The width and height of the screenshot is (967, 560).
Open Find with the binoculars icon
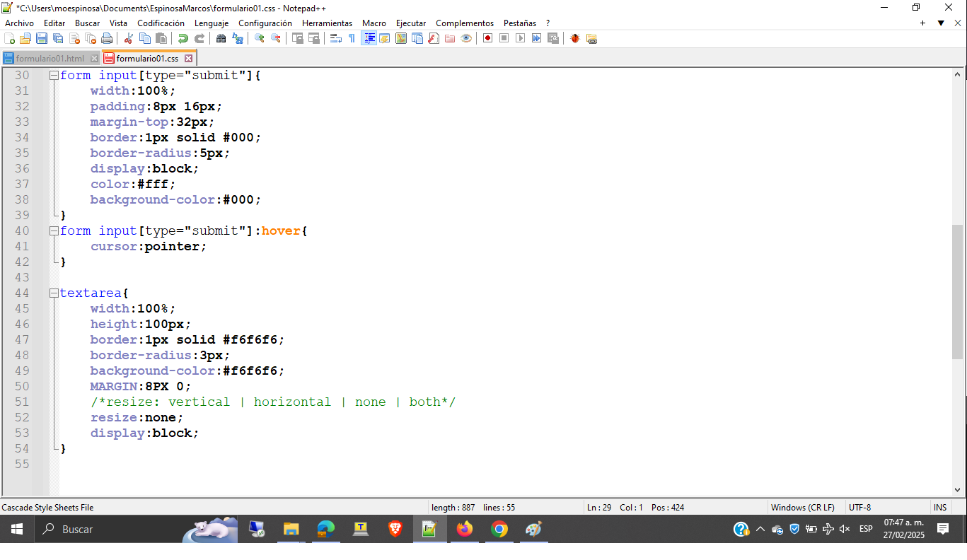(x=221, y=38)
